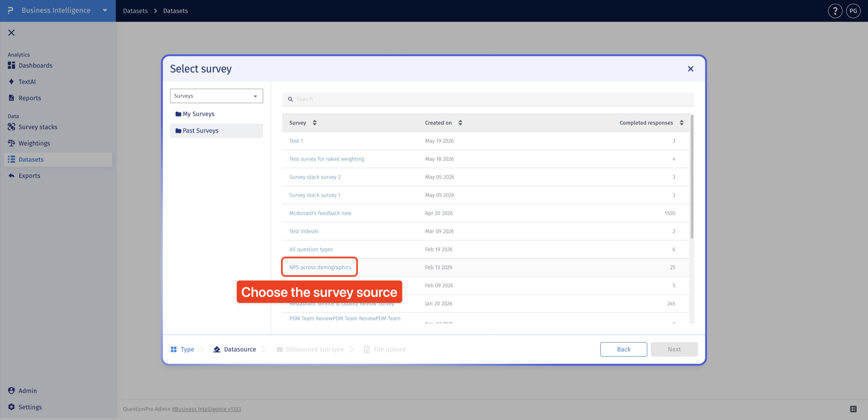Open TextAI from the sidebar
868x420 pixels.
click(x=22, y=82)
